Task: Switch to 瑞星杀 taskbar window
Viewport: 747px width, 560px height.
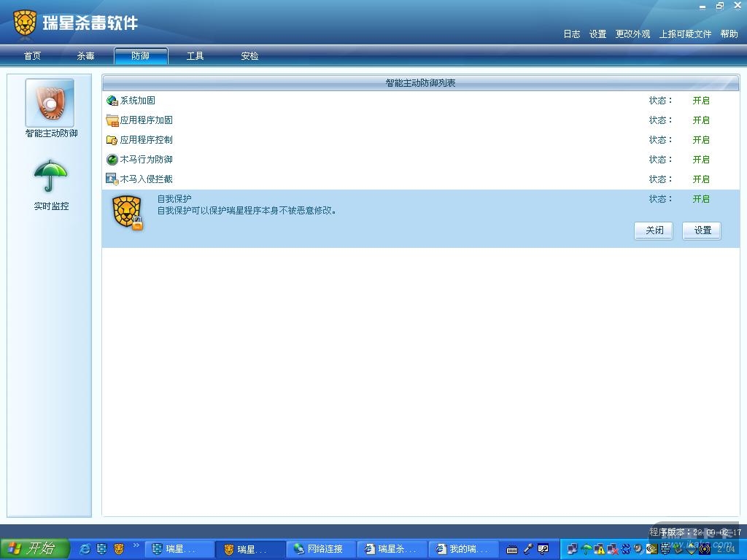Action: click(x=392, y=549)
